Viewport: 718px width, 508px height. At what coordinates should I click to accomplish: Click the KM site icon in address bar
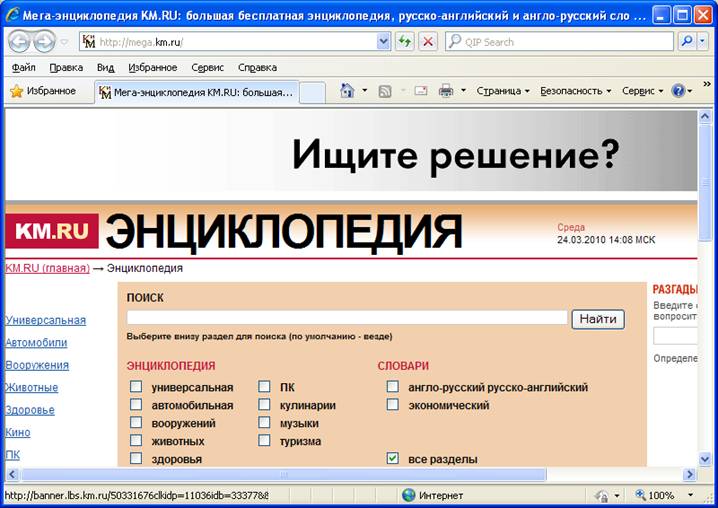pos(89,42)
